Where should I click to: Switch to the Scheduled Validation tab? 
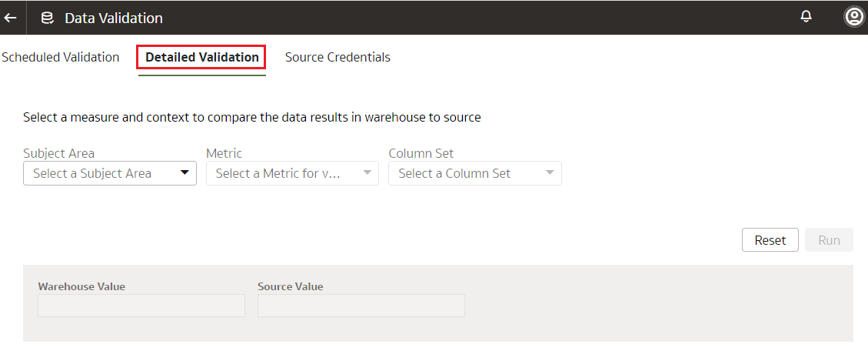pyautogui.click(x=61, y=57)
